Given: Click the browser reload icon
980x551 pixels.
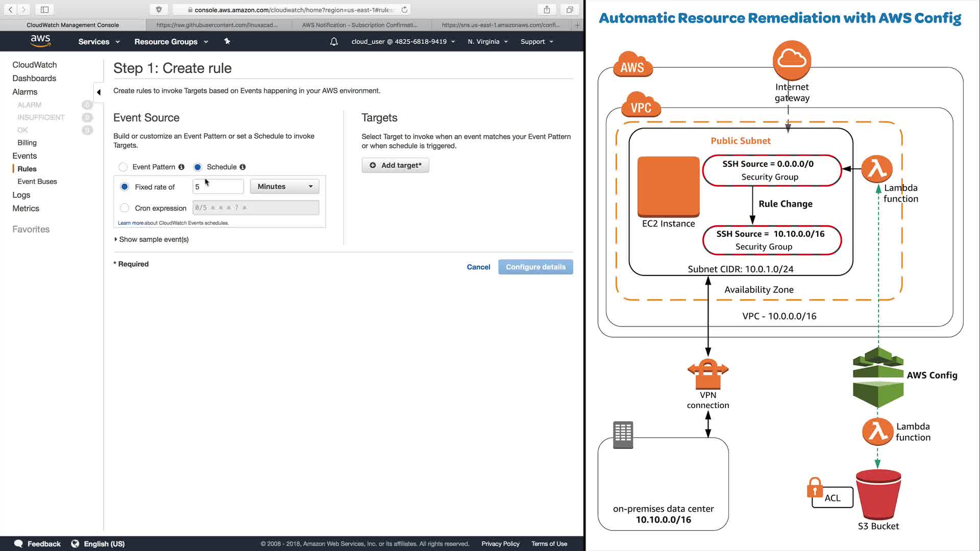Looking at the screenshot, I should point(404,10).
